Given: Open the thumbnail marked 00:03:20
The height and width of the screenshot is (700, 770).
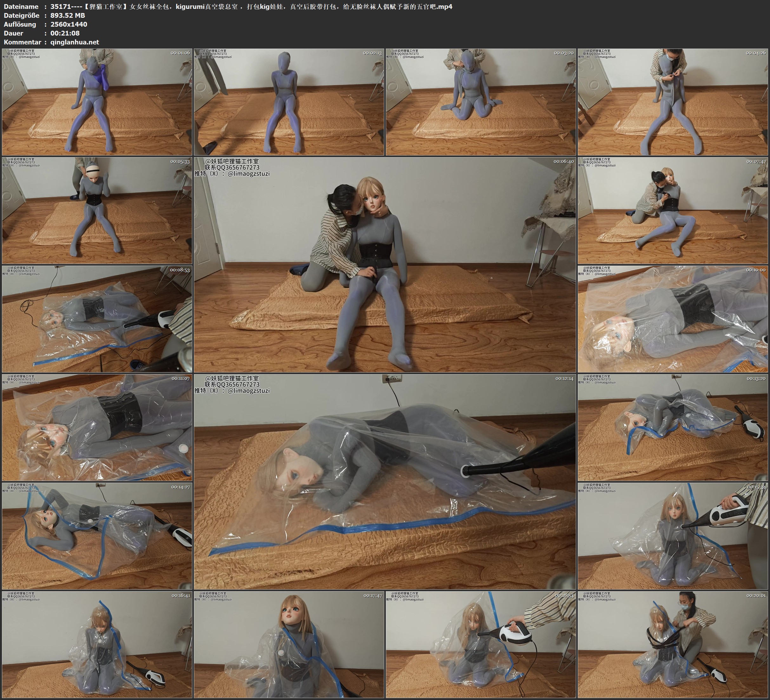Looking at the screenshot, I should tap(481, 102).
